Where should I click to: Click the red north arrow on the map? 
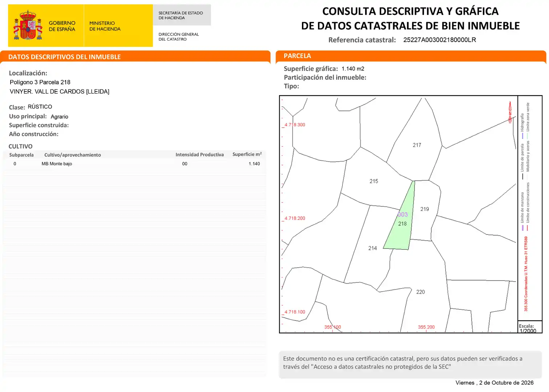point(510,112)
